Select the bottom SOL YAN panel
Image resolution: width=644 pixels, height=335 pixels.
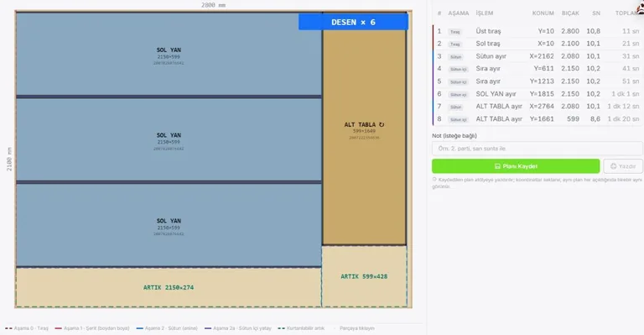click(x=169, y=225)
